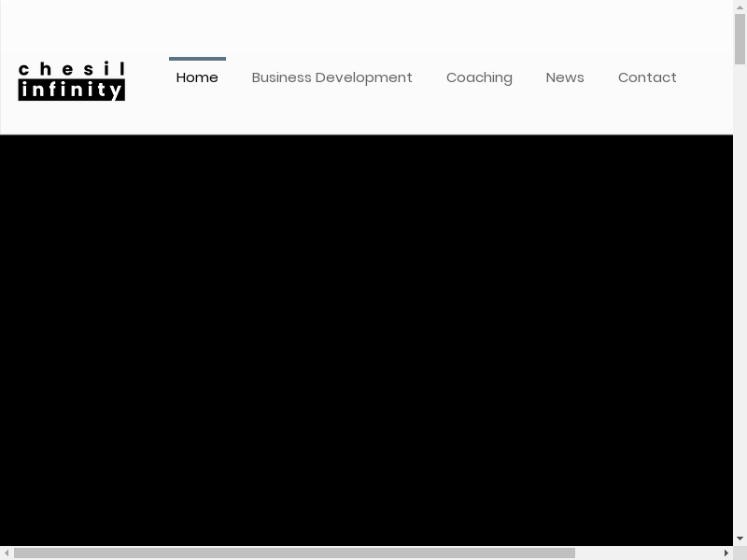The image size is (747, 560).
Task: Click the corner square where scrollbars meet
Action: pyautogui.click(x=740, y=553)
